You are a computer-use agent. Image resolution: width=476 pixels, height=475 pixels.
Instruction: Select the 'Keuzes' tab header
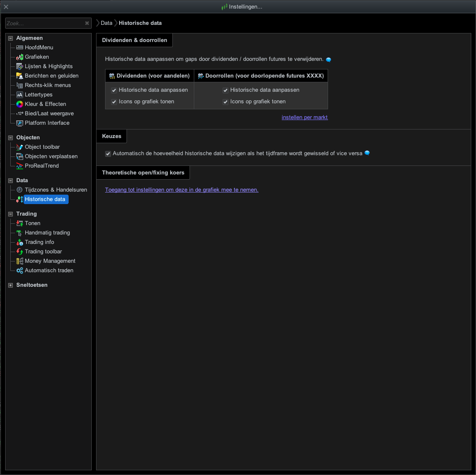coord(111,136)
